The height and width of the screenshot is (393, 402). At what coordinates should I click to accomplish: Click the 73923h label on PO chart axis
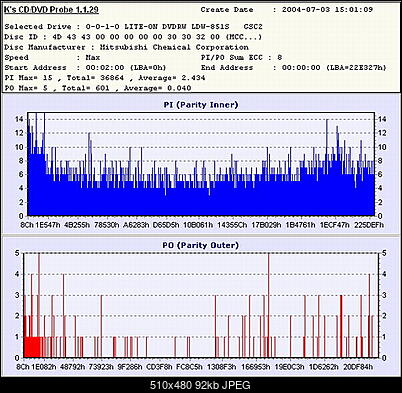101,367
